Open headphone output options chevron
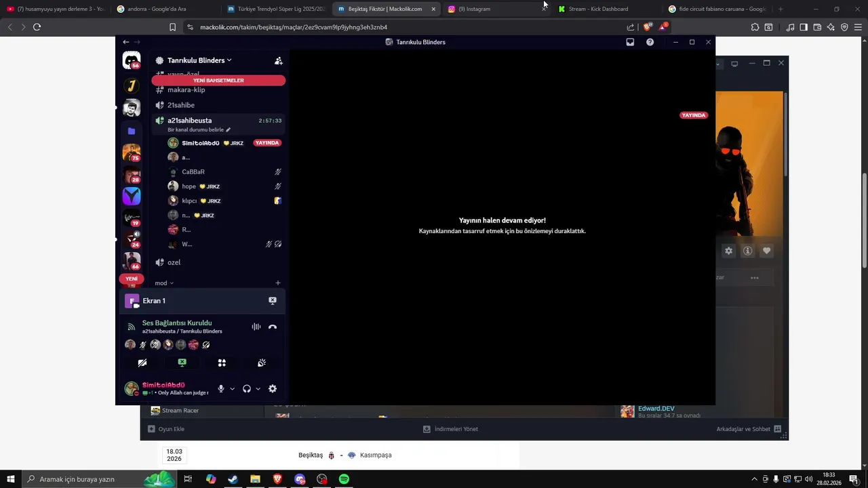The width and height of the screenshot is (868, 488). (x=258, y=389)
